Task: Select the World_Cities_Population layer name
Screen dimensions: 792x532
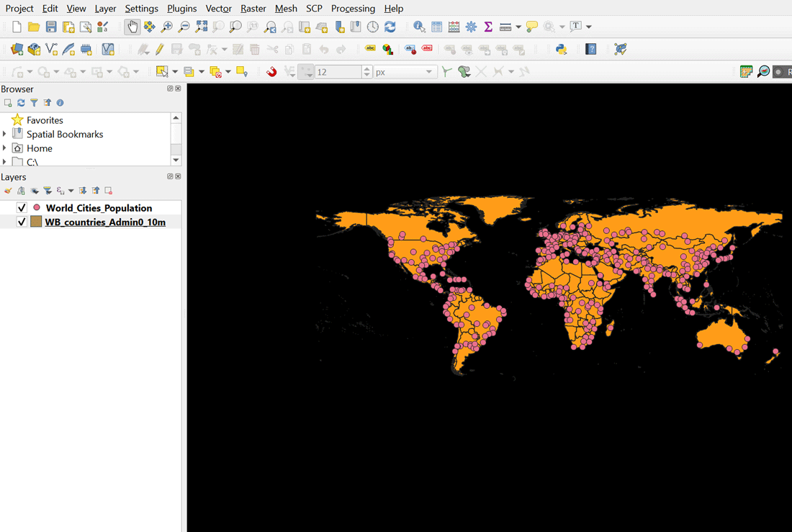Action: (99, 207)
